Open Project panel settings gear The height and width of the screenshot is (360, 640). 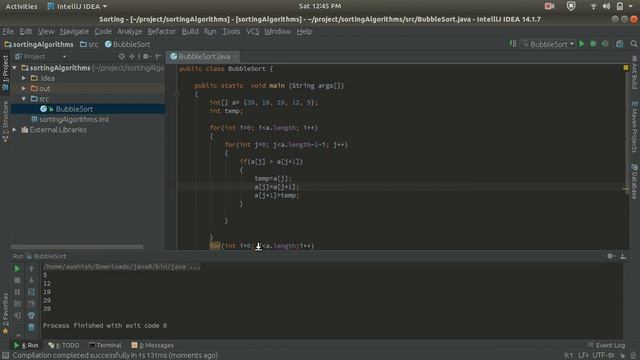[x=147, y=56]
